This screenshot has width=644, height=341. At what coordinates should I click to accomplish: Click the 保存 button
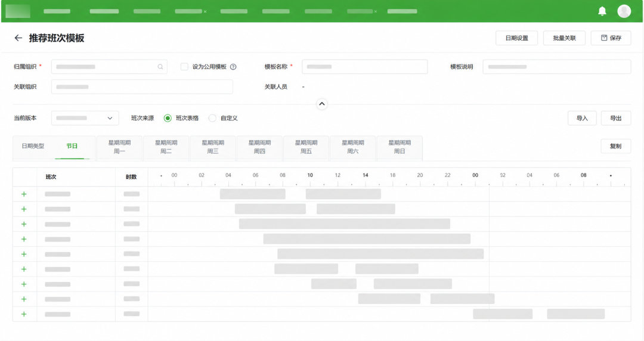tap(611, 38)
